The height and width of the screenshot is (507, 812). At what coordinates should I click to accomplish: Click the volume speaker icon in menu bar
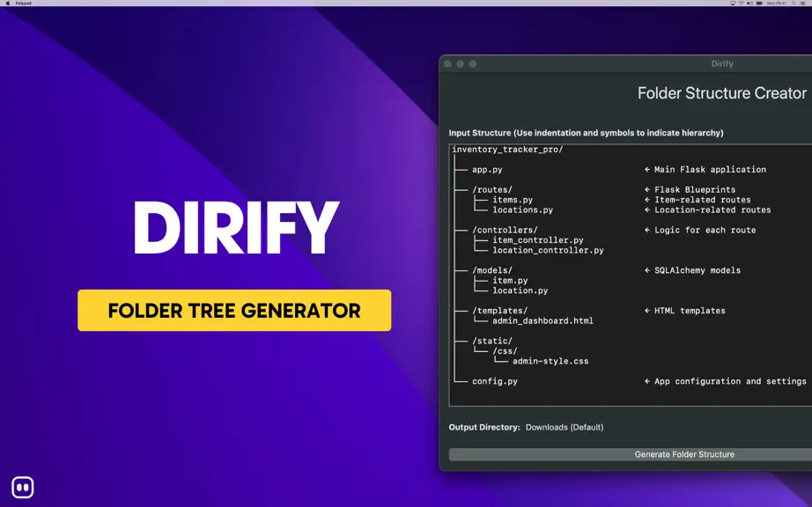[x=749, y=4]
